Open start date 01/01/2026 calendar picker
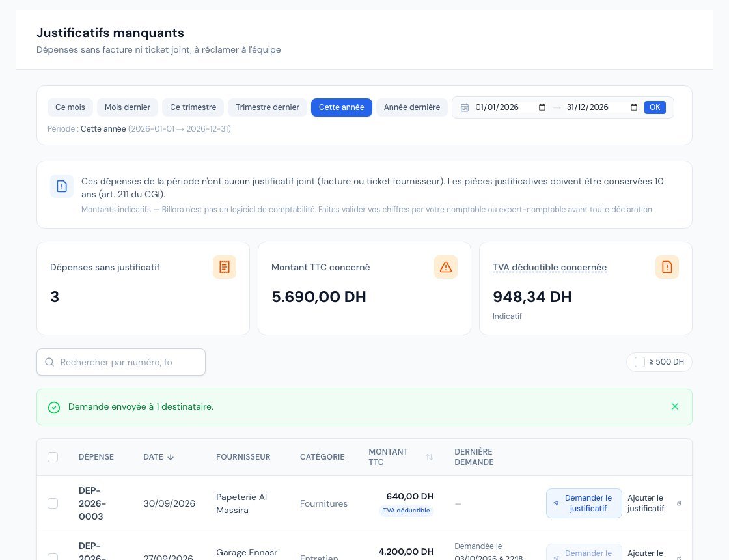Viewport: 729px width, 560px height. click(x=542, y=107)
